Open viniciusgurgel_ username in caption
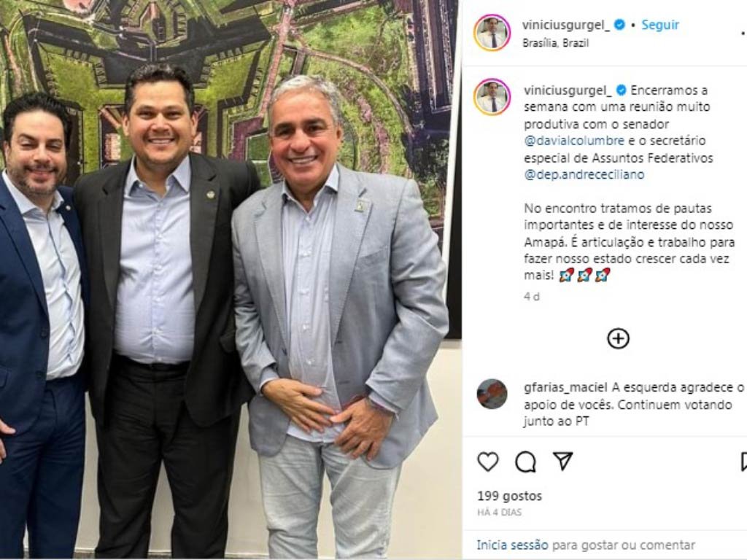 pyautogui.click(x=568, y=90)
